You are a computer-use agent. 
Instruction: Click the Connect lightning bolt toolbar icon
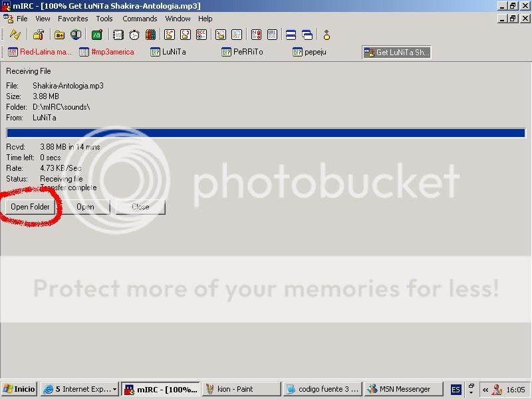15,35
